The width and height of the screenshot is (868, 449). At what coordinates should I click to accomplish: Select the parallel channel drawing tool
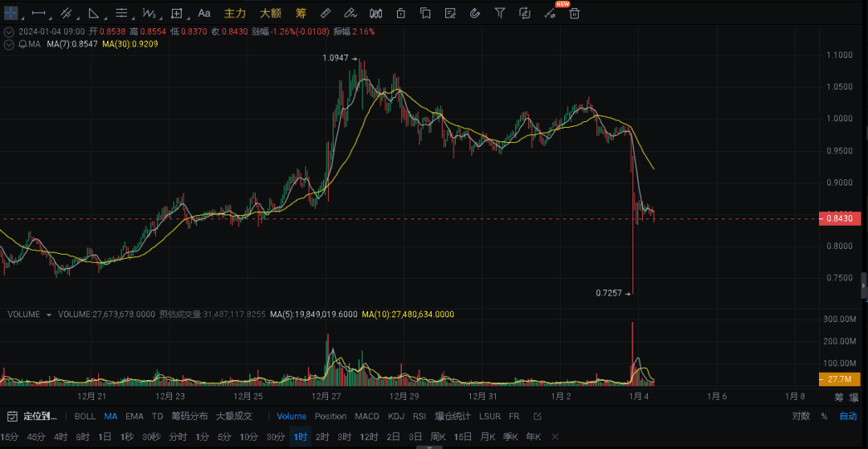click(66, 12)
